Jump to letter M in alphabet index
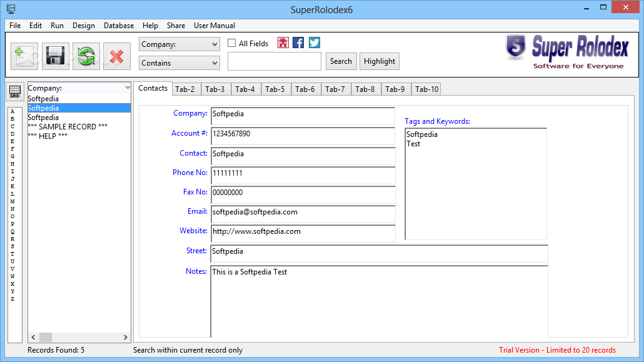The height and width of the screenshot is (362, 644). pyautogui.click(x=13, y=201)
